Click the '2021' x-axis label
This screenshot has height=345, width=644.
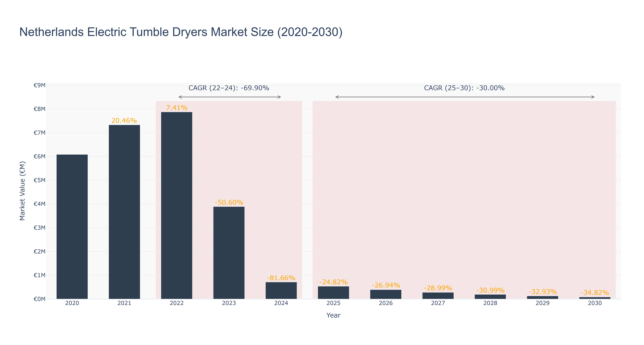(x=124, y=303)
